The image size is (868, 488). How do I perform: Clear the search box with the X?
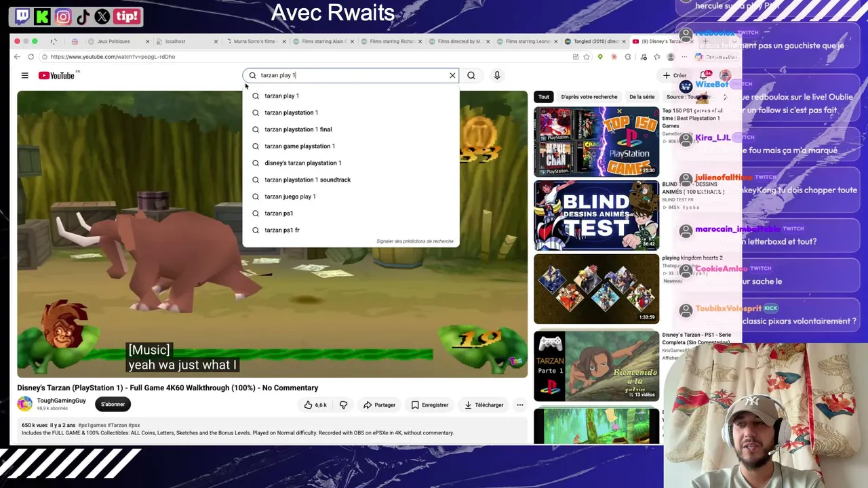[452, 75]
